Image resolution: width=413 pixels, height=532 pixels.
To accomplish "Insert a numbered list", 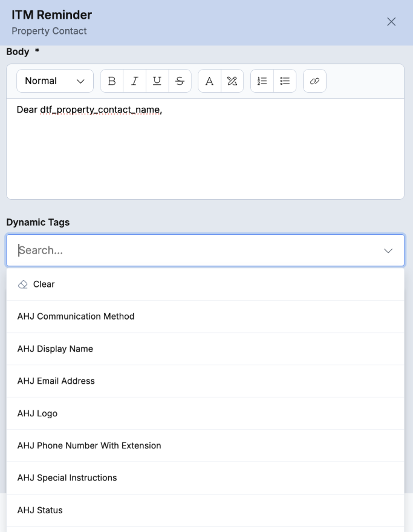I will (x=262, y=80).
